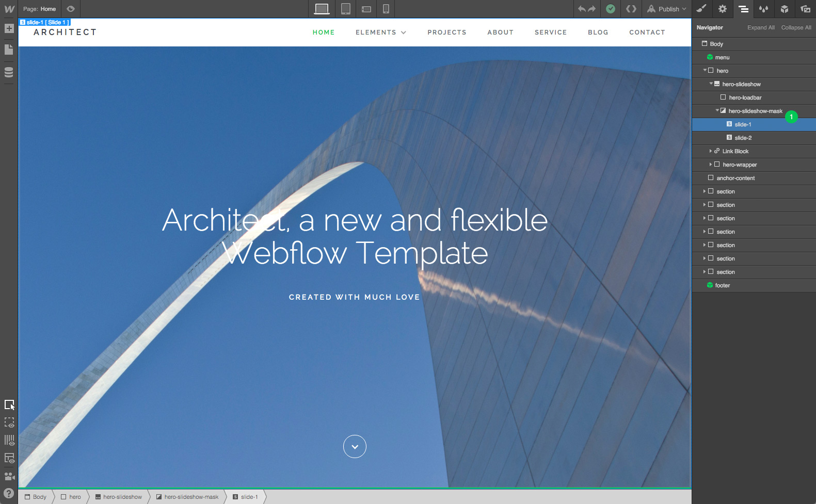The image size is (816, 504).
Task: Click the SERVICE nav link
Action: click(551, 32)
